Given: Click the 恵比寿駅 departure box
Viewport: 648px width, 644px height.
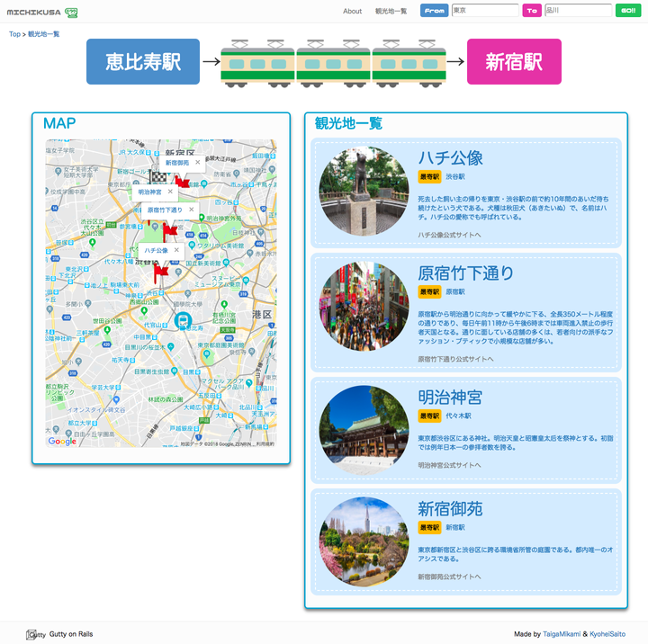Looking at the screenshot, I should [x=143, y=61].
